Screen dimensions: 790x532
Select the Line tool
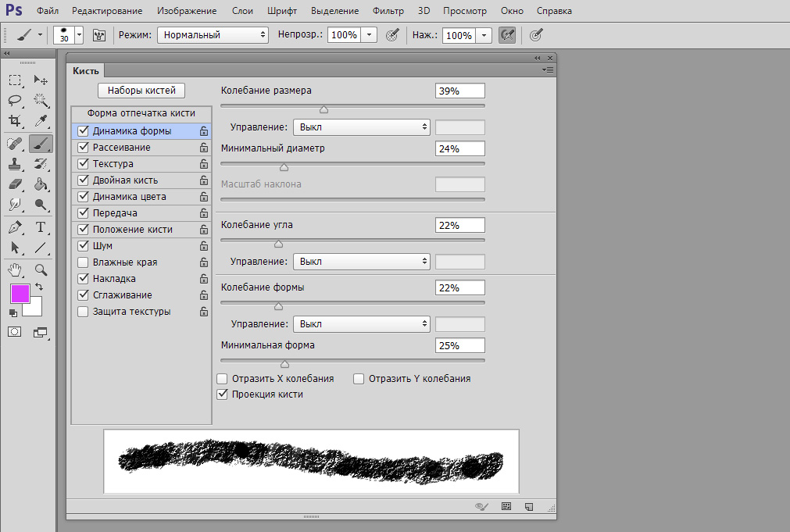[x=41, y=248]
